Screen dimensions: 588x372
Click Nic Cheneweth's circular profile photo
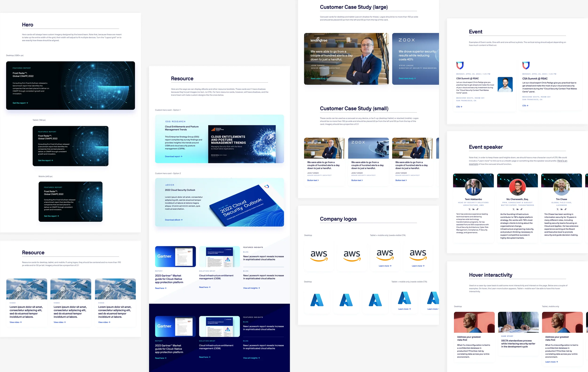pyautogui.click(x=517, y=187)
